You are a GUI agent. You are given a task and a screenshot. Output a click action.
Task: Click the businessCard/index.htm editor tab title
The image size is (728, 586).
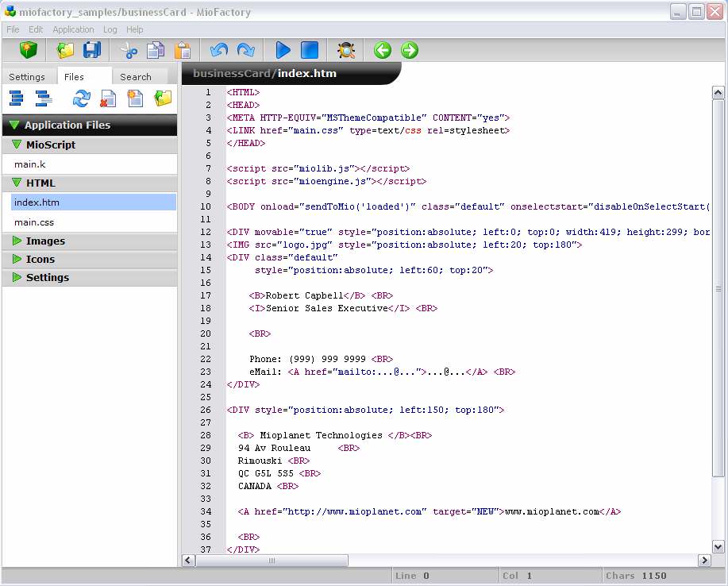[264, 73]
